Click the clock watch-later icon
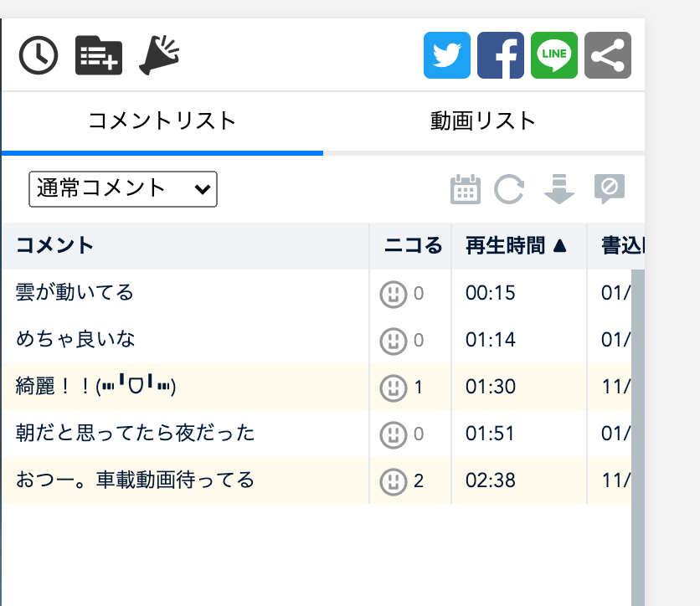 click(39, 56)
